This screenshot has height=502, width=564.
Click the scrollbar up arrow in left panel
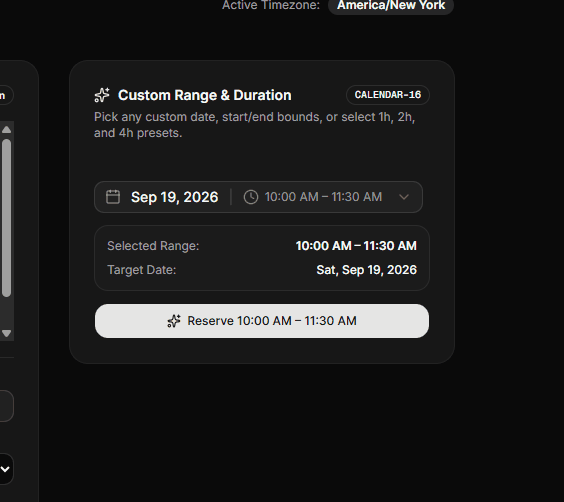tap(6, 130)
